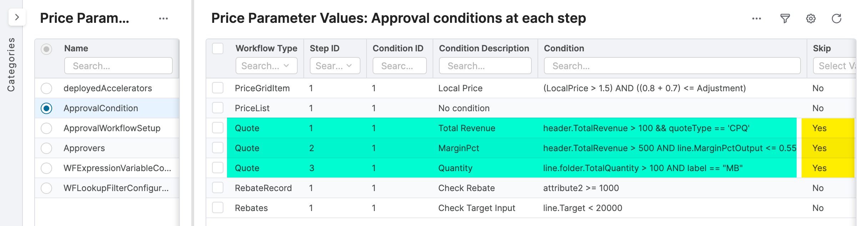Open the ellipsis menu on the Price Param panel

[x=163, y=18]
